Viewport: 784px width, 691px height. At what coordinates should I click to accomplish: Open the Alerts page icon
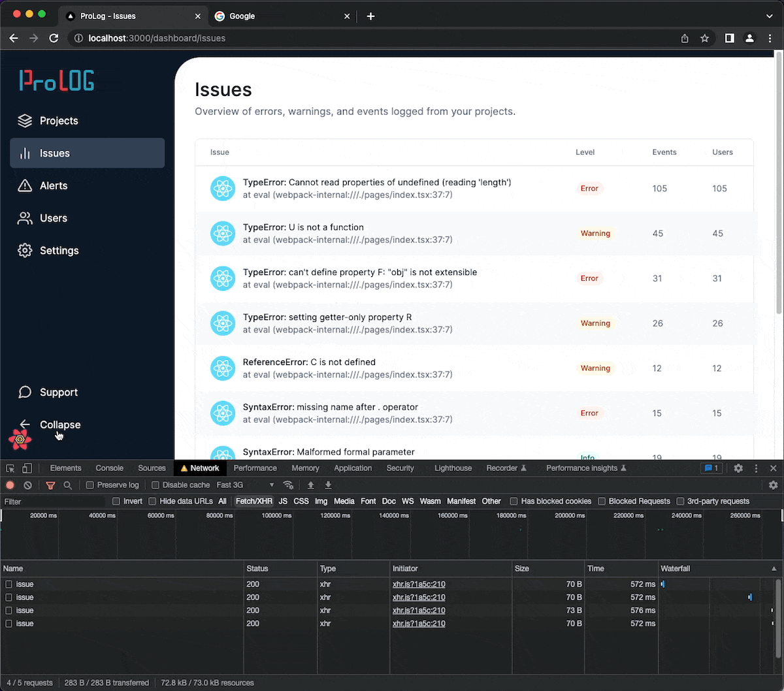click(x=25, y=185)
